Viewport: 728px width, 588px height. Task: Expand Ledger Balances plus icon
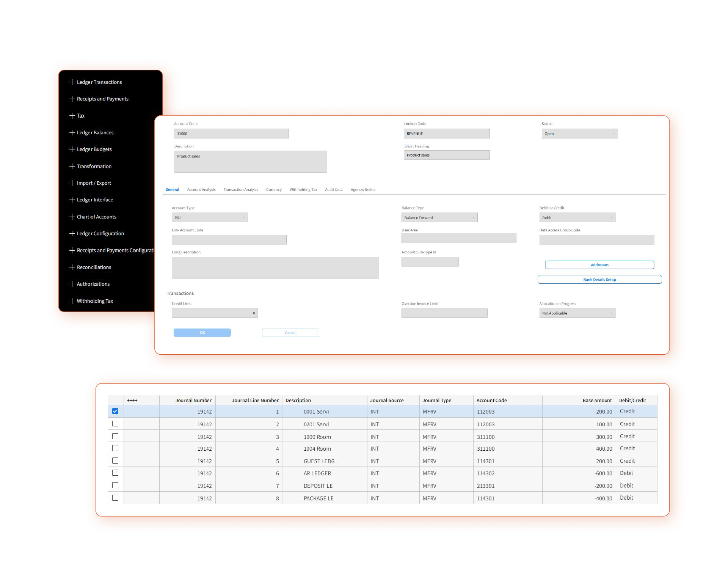coord(72,132)
